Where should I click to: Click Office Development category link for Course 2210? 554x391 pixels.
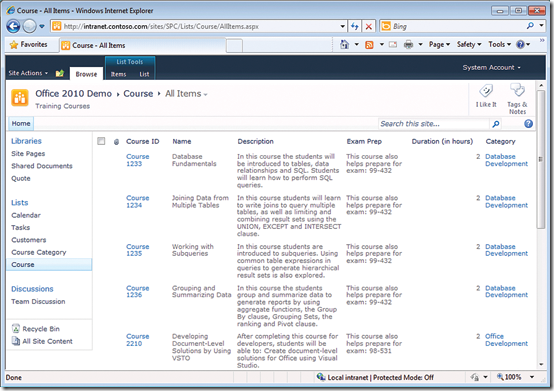coord(506,340)
